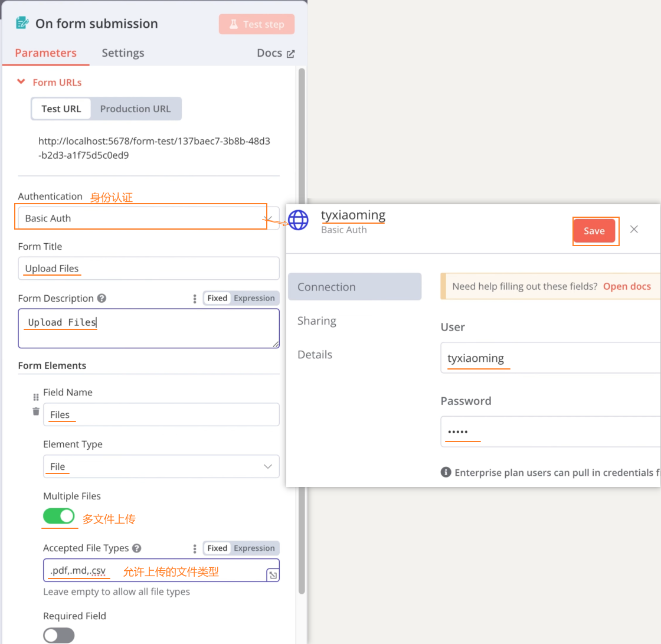Save the Basic Auth credential
This screenshot has width=661, height=644.
coord(594,231)
